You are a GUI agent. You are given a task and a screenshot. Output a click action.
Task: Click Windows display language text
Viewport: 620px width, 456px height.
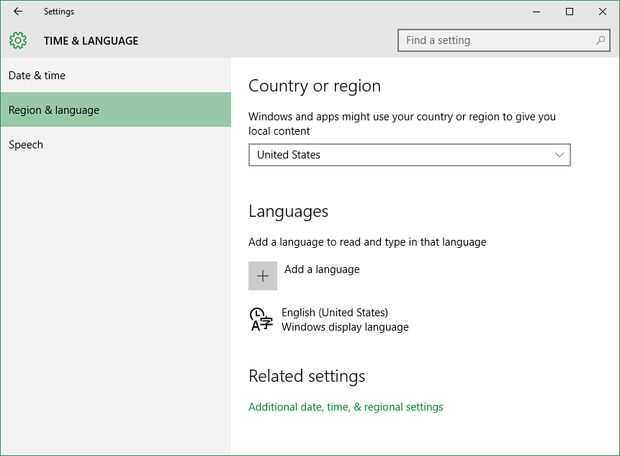pyautogui.click(x=345, y=327)
